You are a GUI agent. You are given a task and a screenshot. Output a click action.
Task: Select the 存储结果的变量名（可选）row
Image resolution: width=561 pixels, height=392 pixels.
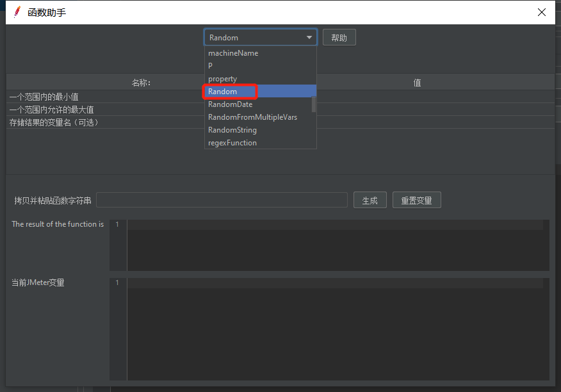point(280,122)
